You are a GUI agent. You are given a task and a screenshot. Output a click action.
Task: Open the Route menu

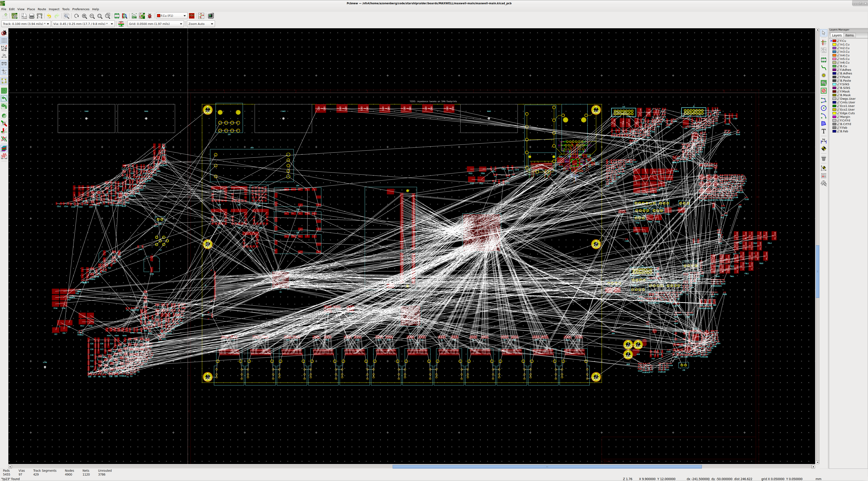point(42,9)
